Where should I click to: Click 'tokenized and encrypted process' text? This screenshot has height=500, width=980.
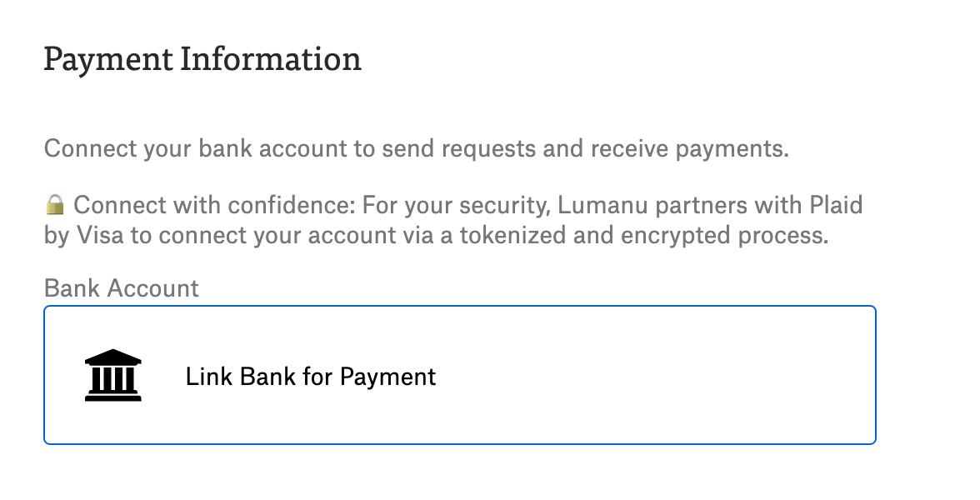point(643,236)
